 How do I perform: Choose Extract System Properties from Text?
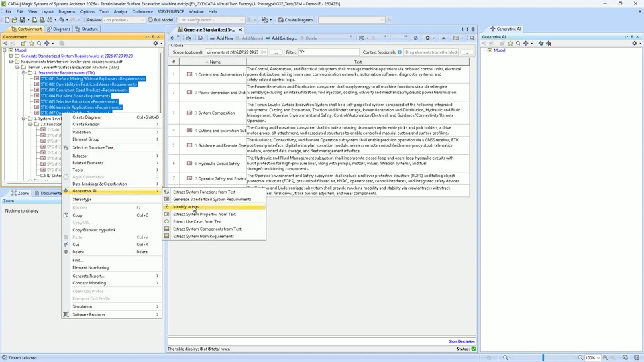[215, 215]
